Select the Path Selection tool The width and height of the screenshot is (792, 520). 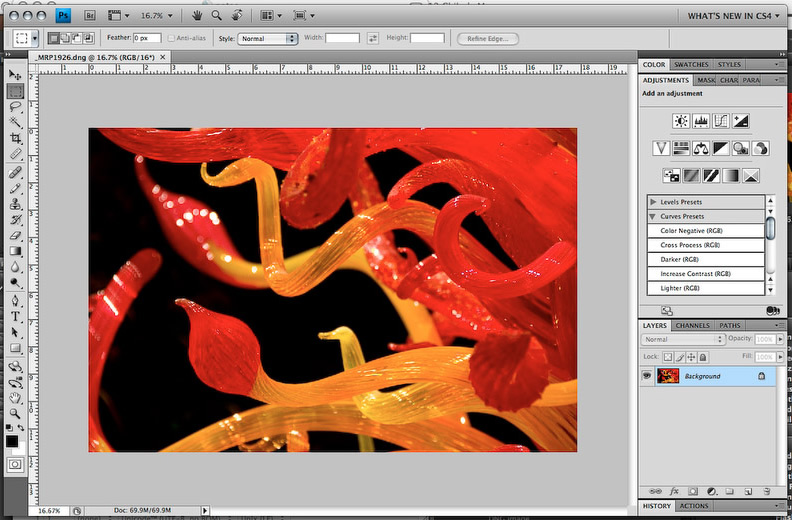(x=15, y=333)
